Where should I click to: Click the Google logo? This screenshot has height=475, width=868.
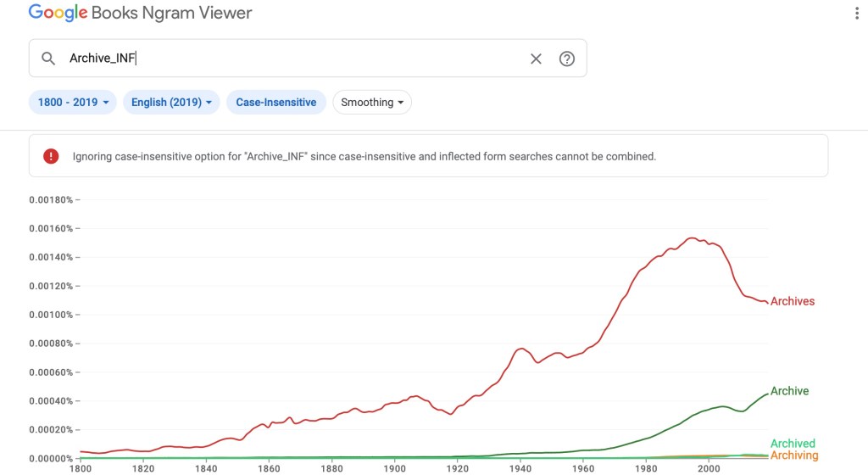(58, 14)
